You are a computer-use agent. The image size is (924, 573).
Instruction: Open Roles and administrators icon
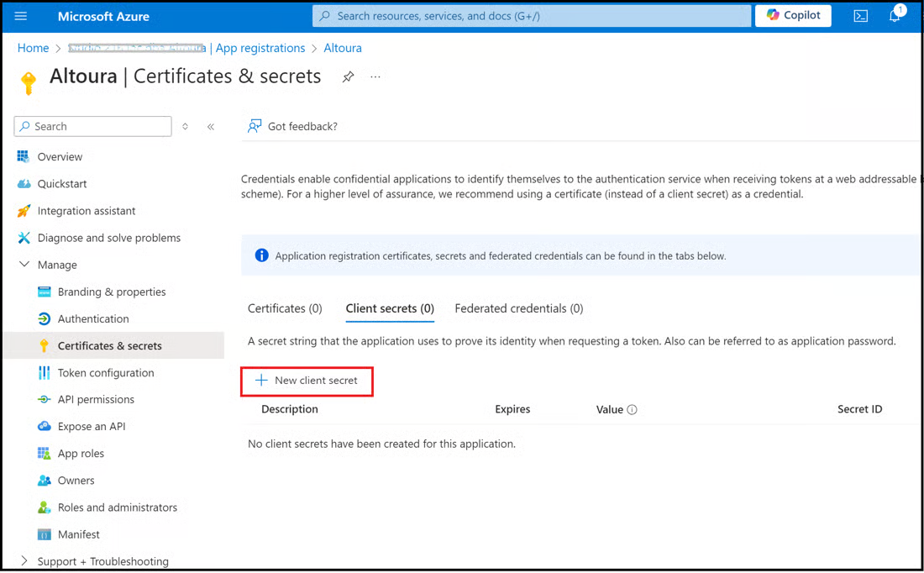45,507
